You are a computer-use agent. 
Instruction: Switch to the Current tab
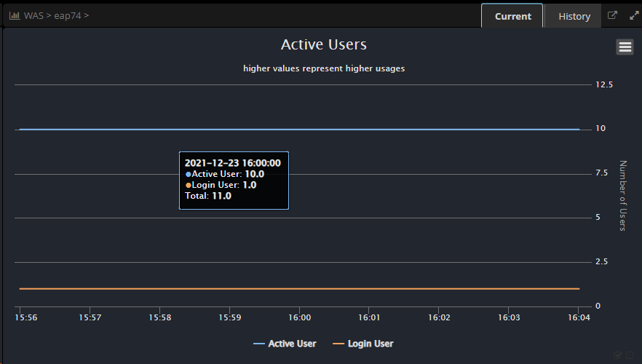(512, 16)
